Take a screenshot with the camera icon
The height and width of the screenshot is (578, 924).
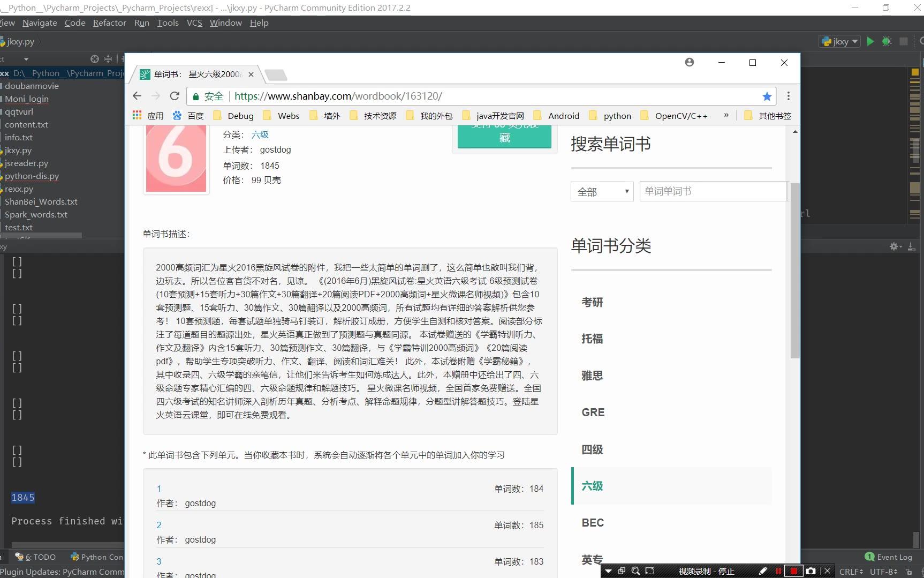(811, 571)
